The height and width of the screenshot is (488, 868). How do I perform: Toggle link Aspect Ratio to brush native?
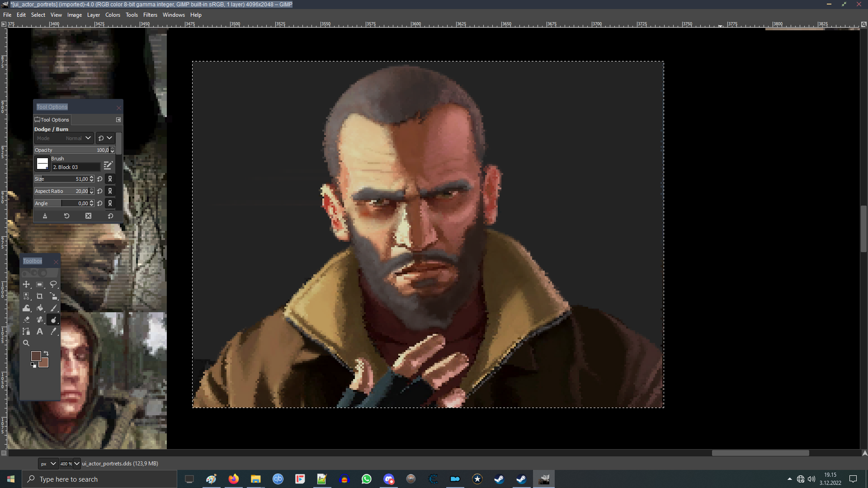tap(110, 191)
